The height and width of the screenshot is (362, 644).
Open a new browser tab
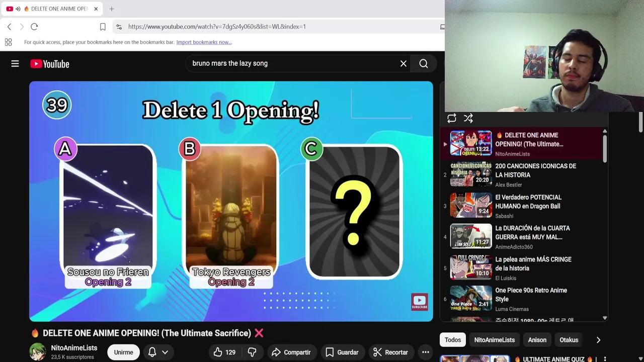(112, 9)
